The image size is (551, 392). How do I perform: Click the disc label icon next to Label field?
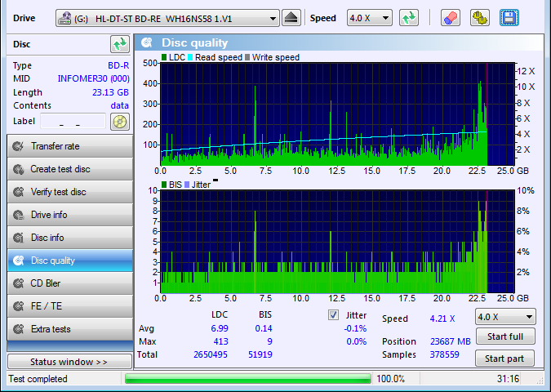point(120,122)
